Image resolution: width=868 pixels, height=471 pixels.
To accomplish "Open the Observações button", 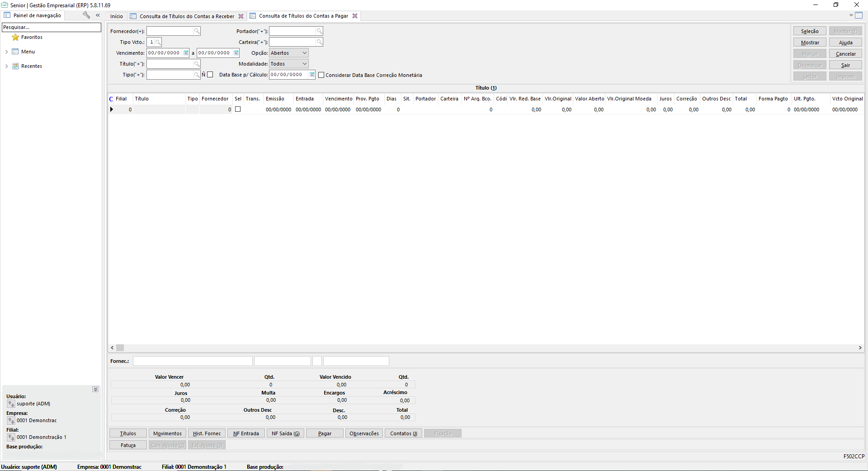I will tap(364, 433).
